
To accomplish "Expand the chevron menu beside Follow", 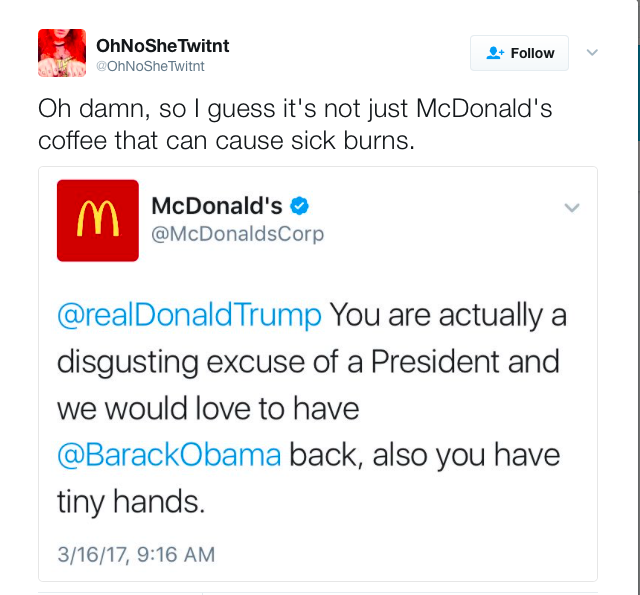I will pyautogui.click(x=592, y=52).
